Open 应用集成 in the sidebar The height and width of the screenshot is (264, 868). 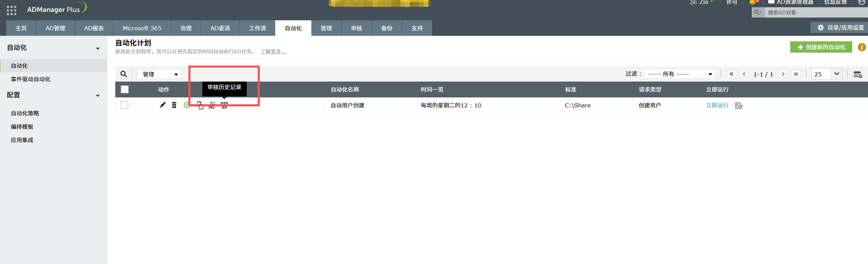[x=22, y=140]
